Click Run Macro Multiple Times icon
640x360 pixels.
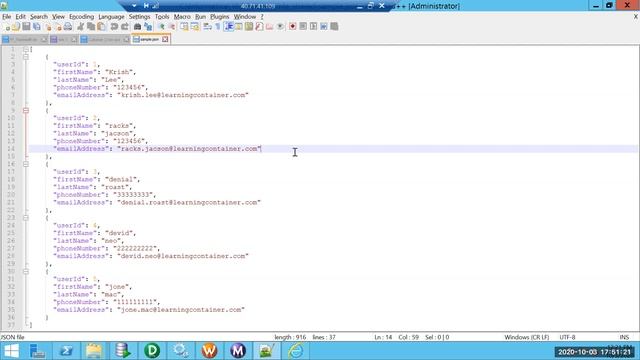tap(324, 27)
